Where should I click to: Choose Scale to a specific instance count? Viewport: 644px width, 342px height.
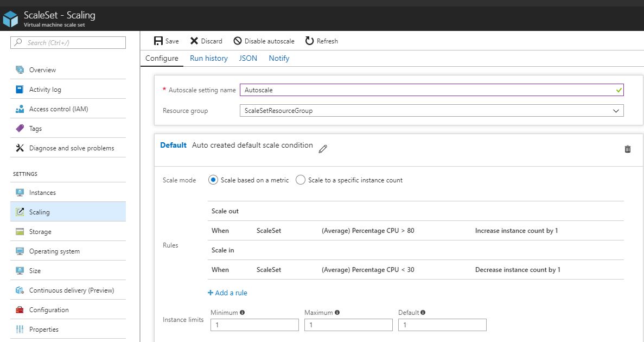coord(301,180)
